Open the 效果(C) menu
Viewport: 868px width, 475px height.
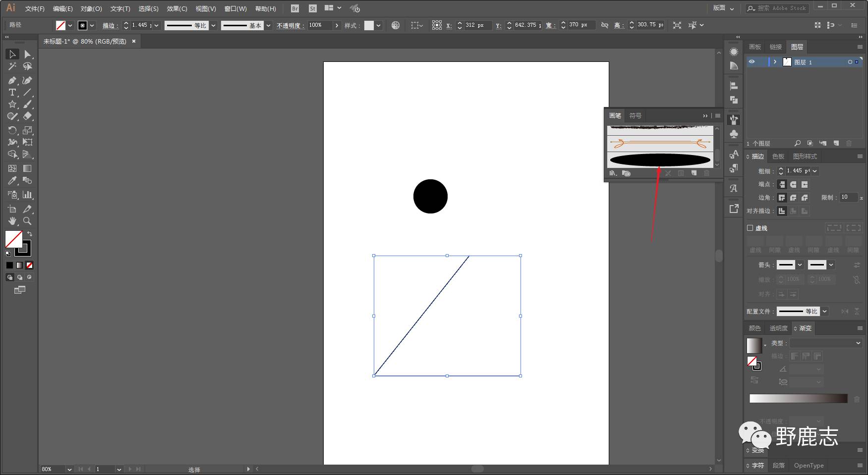pyautogui.click(x=177, y=8)
